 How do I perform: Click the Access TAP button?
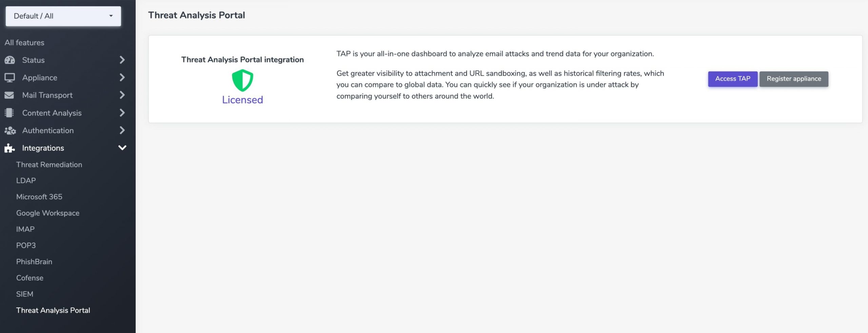pos(733,79)
